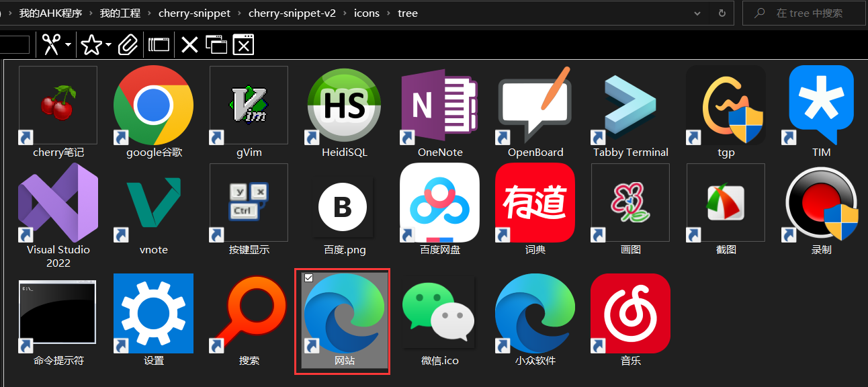Select the HeidiSQL shortcut icon
868x387 pixels.
[x=345, y=105]
